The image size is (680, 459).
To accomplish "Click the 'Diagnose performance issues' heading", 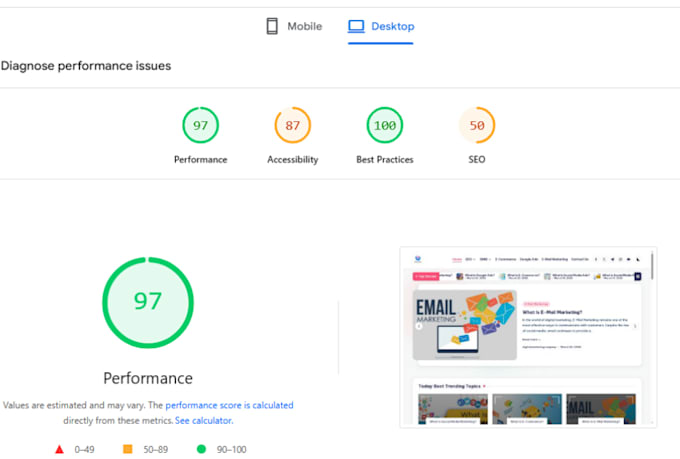I will point(86,66).
